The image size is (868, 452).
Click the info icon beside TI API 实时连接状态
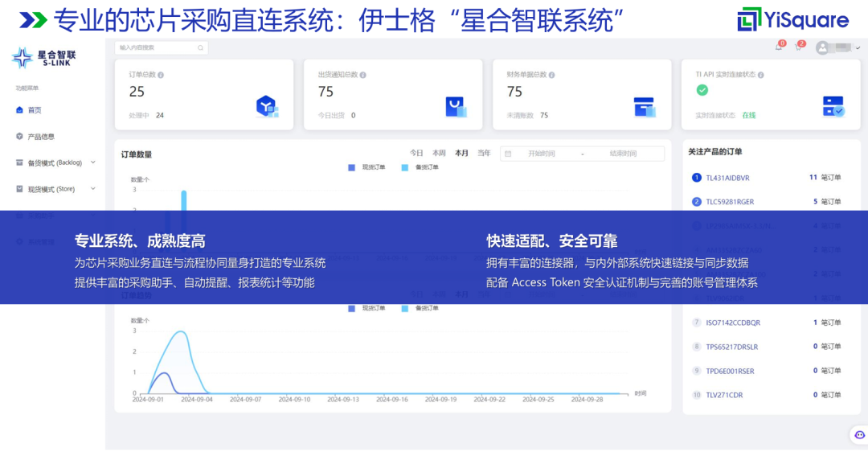pos(760,75)
